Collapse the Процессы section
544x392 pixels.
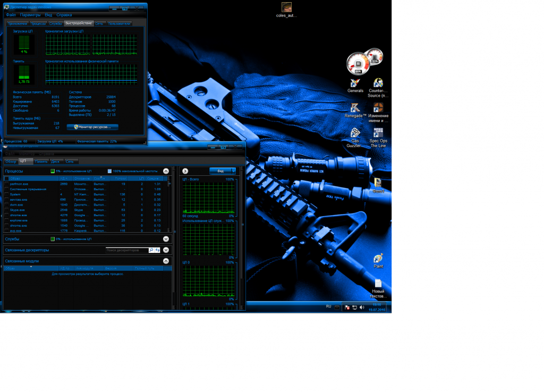click(166, 171)
